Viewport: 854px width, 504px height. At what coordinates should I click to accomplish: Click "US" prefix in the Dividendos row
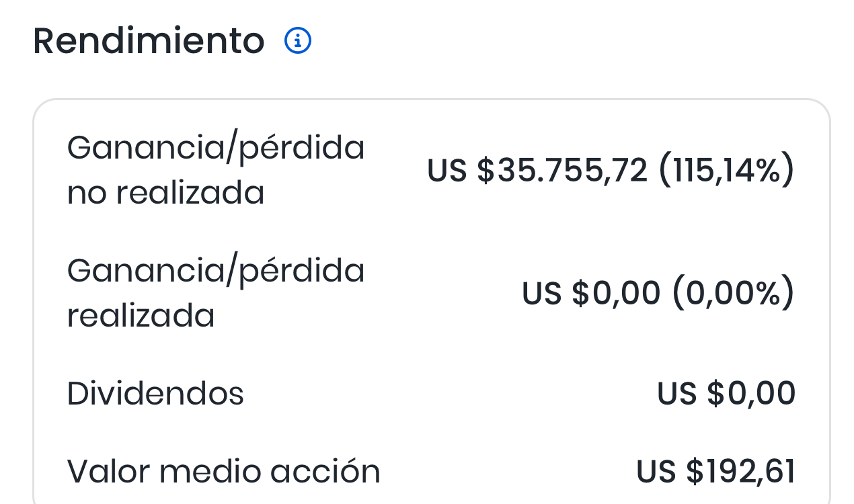[676, 393]
